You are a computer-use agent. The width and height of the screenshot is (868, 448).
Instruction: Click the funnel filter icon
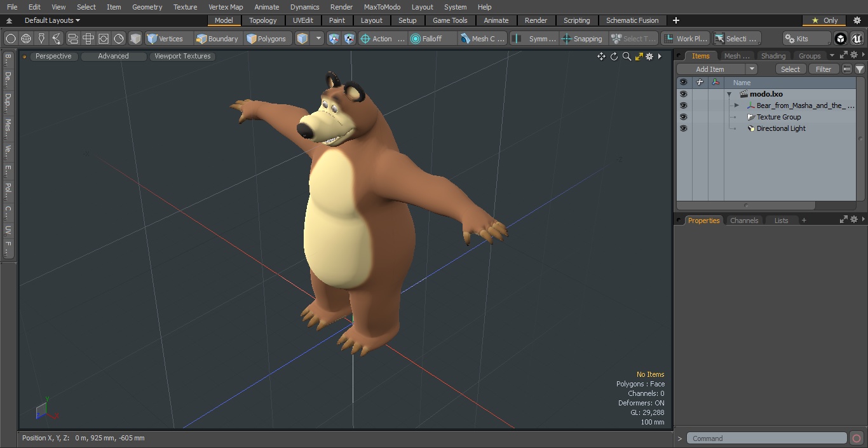pos(859,69)
